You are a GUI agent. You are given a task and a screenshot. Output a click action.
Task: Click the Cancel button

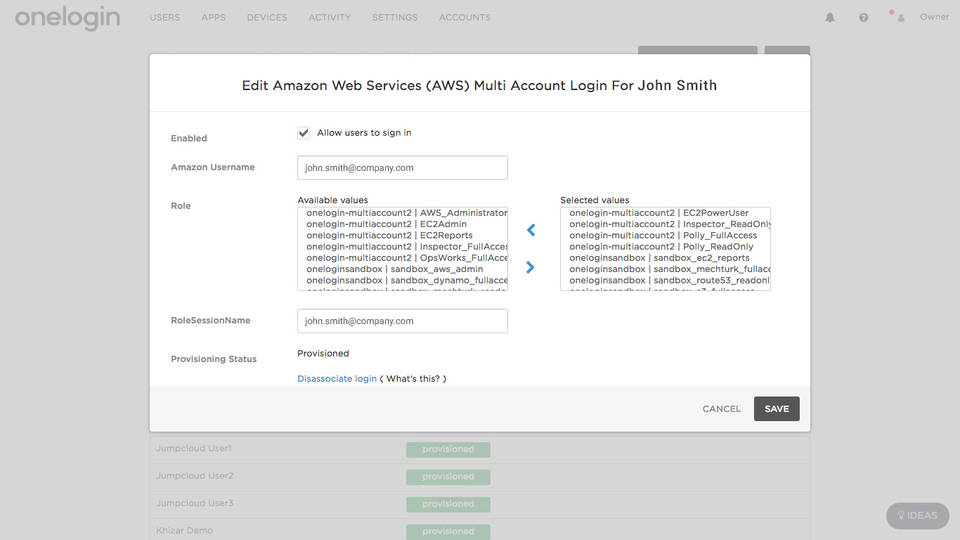pos(721,409)
